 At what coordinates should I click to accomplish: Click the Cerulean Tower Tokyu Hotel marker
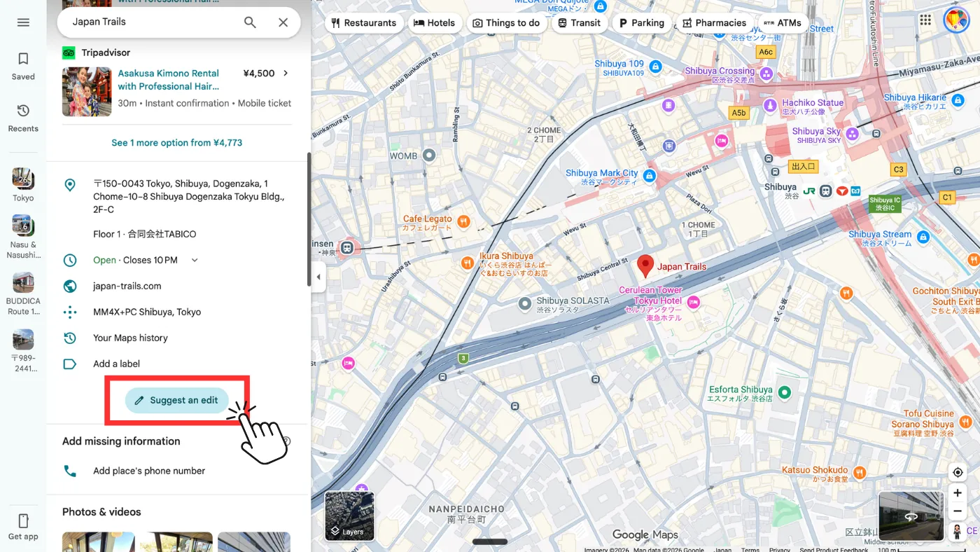point(694,302)
